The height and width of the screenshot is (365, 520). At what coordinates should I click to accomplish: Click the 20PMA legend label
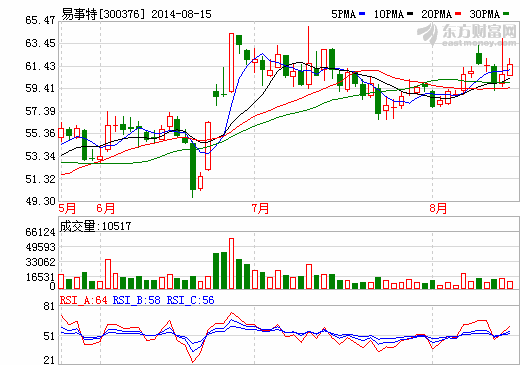[x=437, y=14]
